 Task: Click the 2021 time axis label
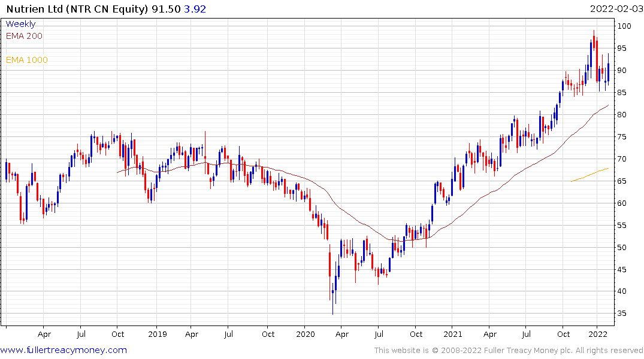click(453, 334)
